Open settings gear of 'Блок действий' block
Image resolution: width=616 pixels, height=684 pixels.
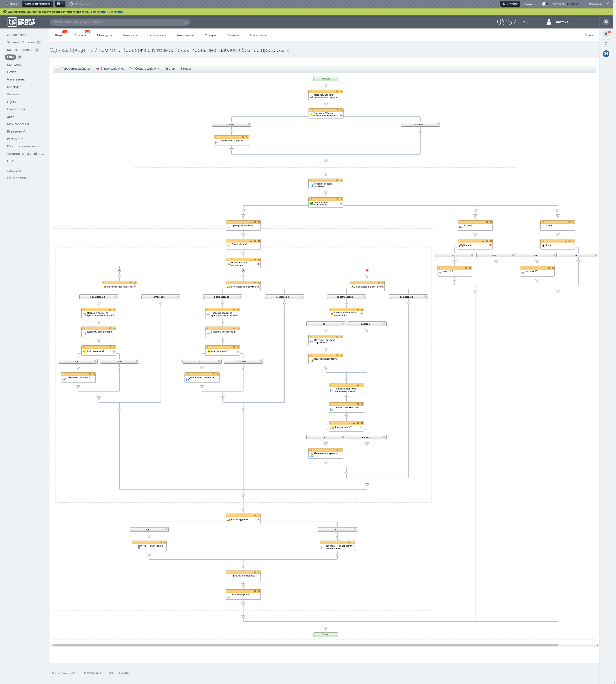(255, 241)
